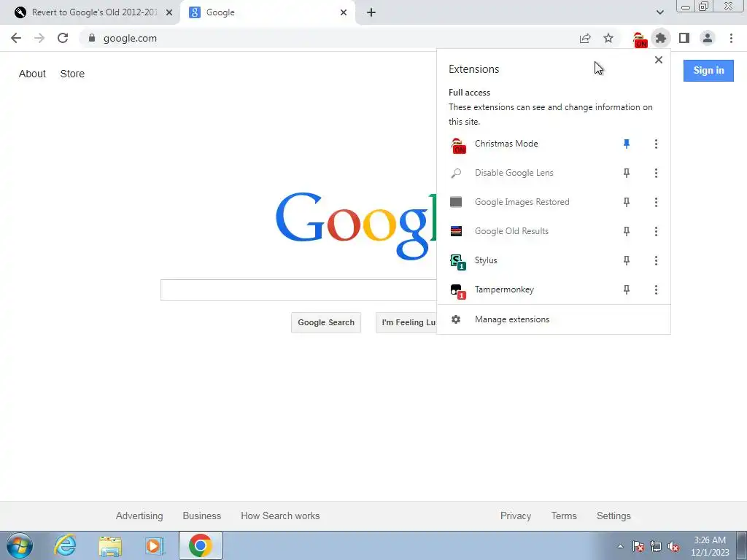Expand the tab search chevron

[659, 12]
